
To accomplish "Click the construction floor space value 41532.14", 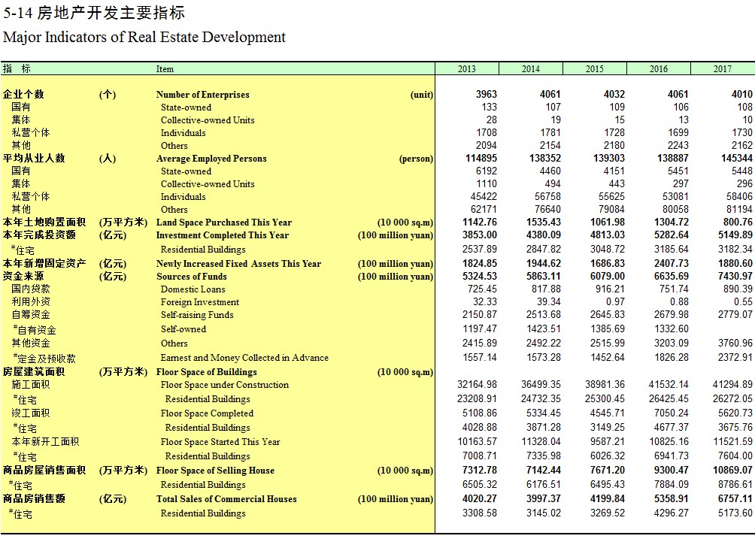I will [669, 384].
